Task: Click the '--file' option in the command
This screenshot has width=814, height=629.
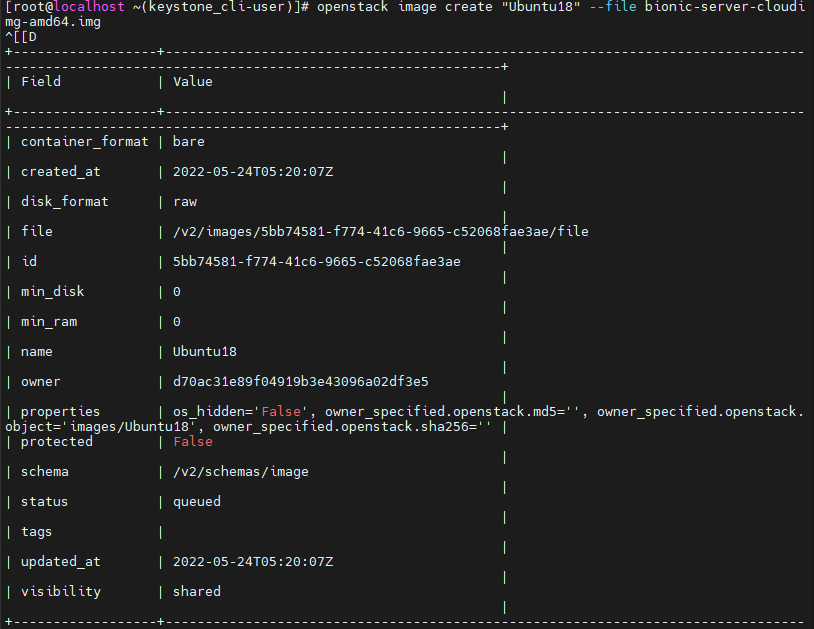Action: tap(613, 7)
